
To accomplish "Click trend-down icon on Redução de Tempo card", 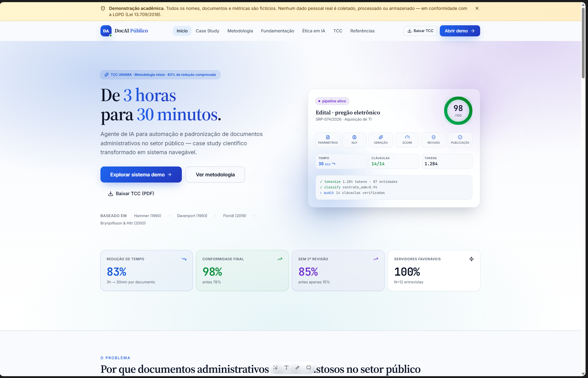I will tap(184, 259).
